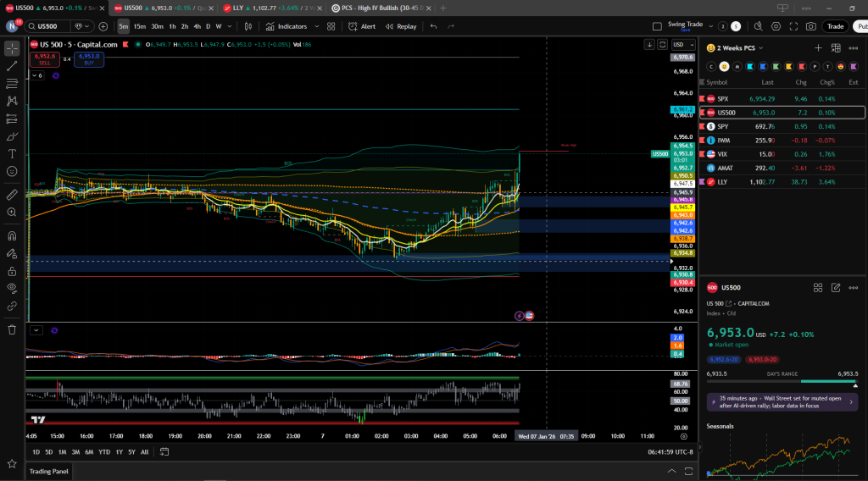The image size is (868, 481).
Task: Open the chart settings hexagon icon
Action: point(775,26)
